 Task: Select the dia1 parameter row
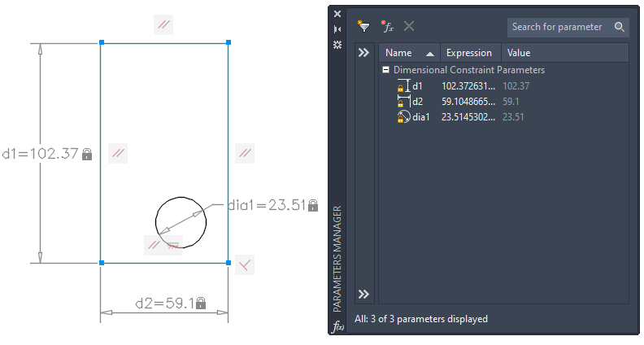[503, 117]
